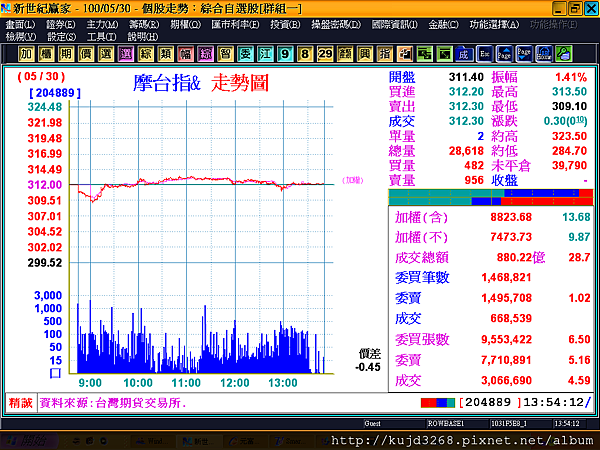Click the 加權(不) index value 7473.73
Viewport: 600px width, 450px height.
(511, 237)
